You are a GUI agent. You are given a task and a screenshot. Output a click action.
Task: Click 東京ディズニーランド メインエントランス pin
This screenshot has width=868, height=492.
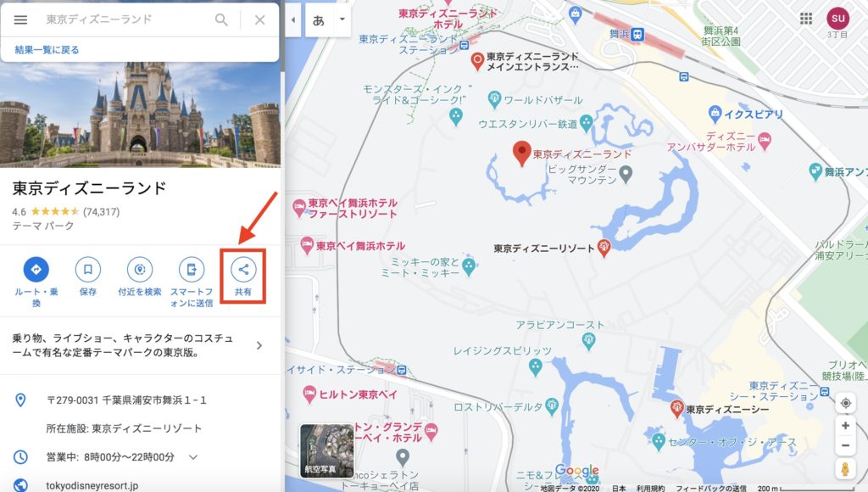coord(477,61)
